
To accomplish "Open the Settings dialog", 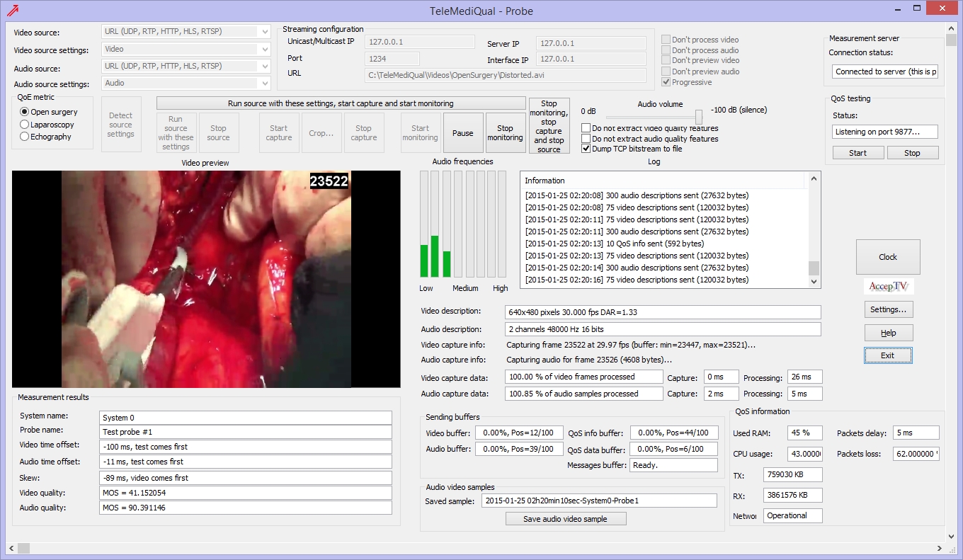I will [x=888, y=309].
